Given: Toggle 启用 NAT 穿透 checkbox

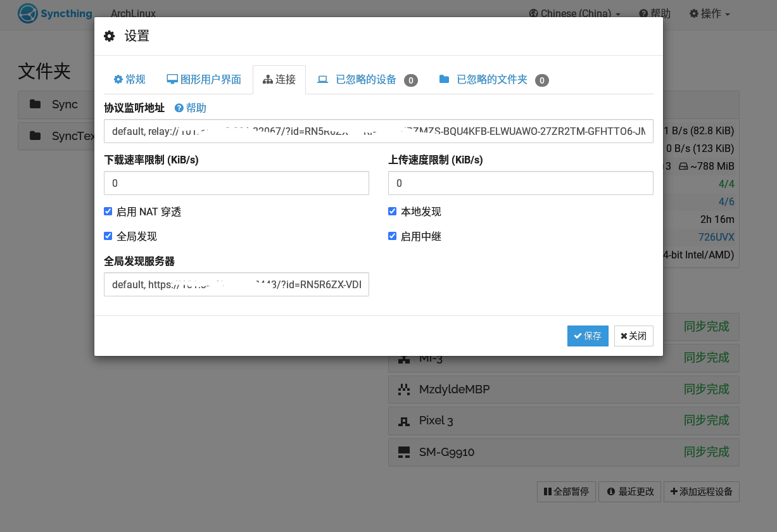Looking at the screenshot, I should [108, 212].
